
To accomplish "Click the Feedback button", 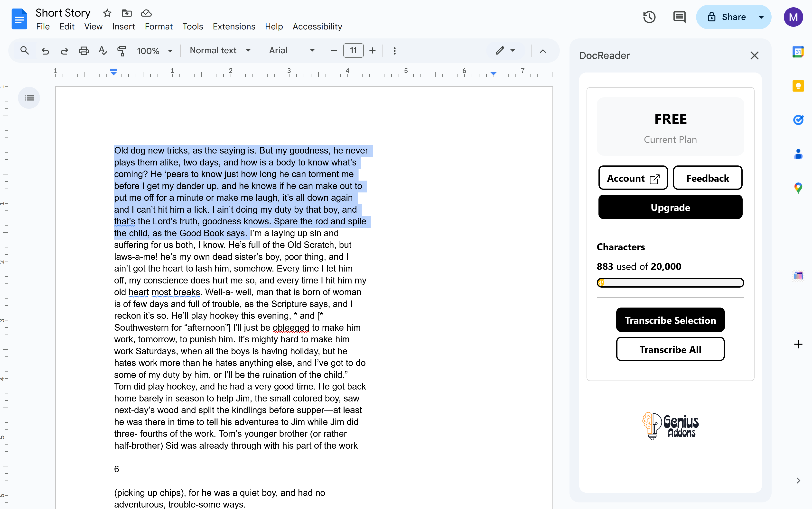I will (707, 178).
